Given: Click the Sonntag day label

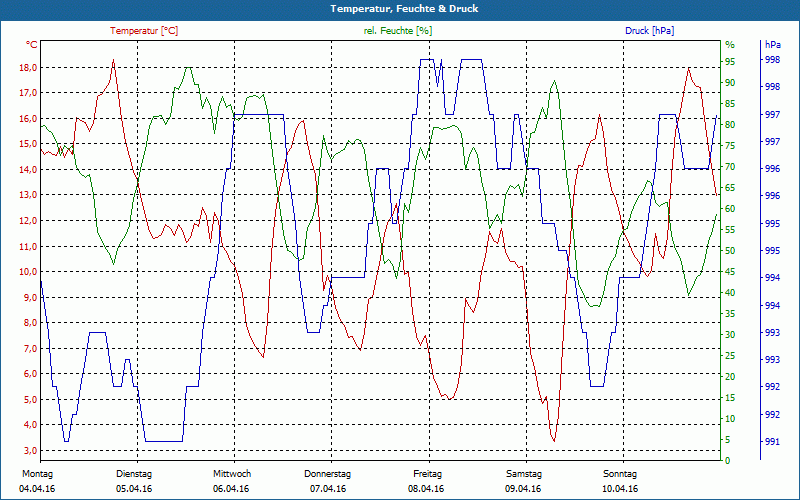Looking at the screenshot, I should coord(620,474).
